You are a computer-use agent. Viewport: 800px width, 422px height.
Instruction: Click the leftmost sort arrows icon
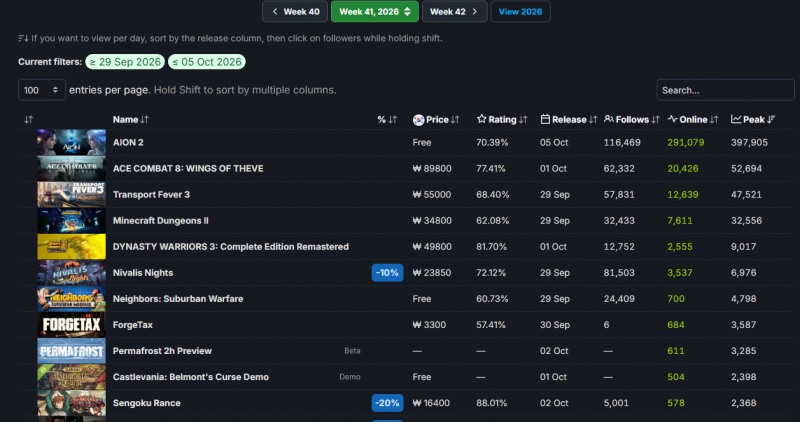coord(29,119)
